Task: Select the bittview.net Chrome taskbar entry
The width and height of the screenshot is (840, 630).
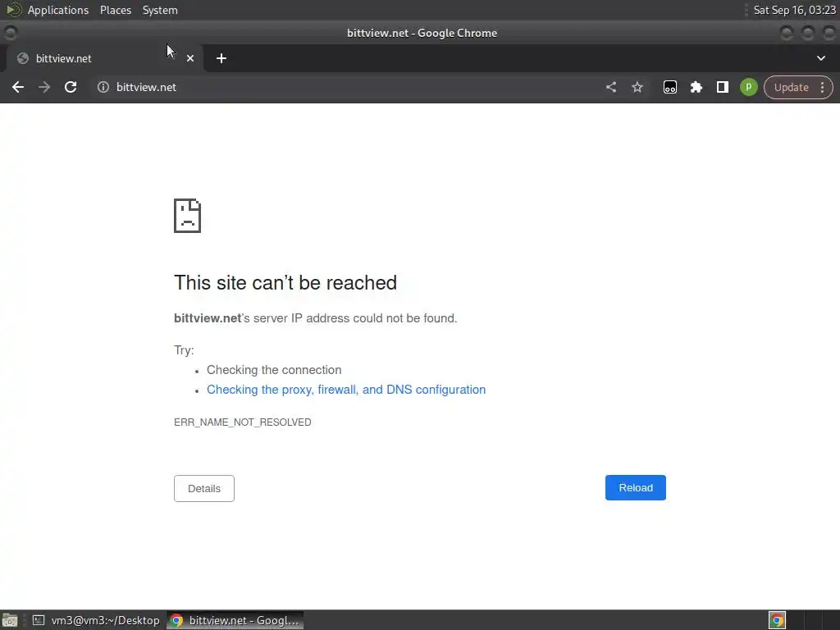Action: 235,620
